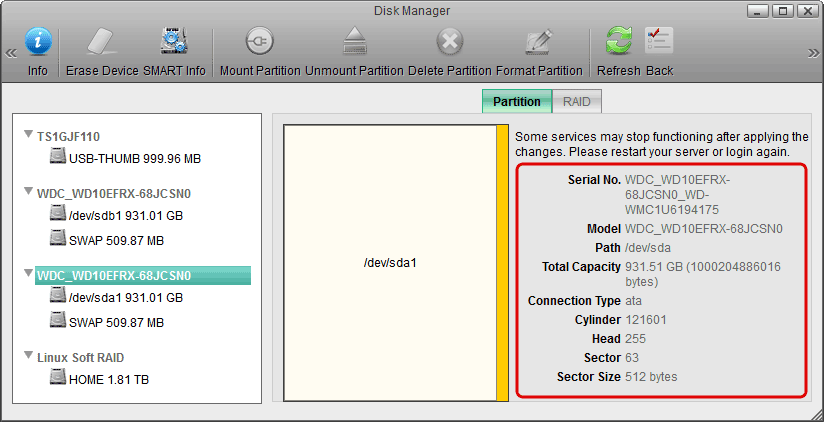Click the /dev/sda1 partition block
Image resolution: width=824 pixels, height=422 pixels.
tap(390, 263)
